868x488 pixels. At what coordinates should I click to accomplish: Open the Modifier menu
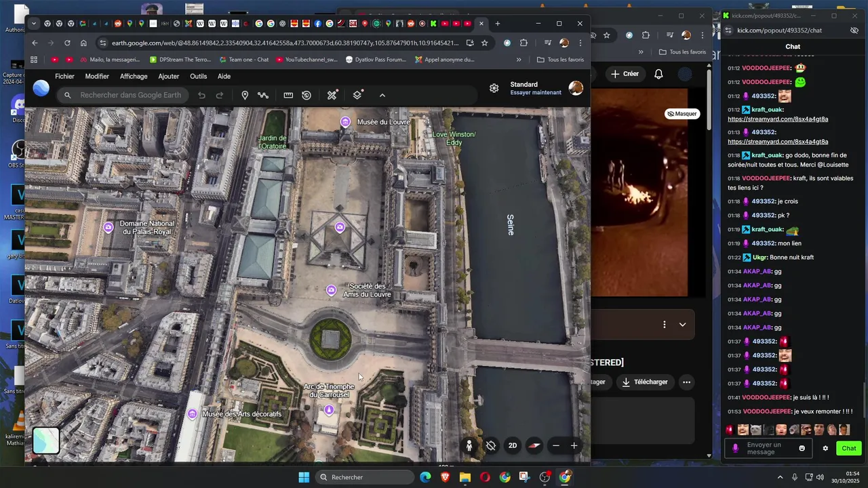[x=97, y=77]
